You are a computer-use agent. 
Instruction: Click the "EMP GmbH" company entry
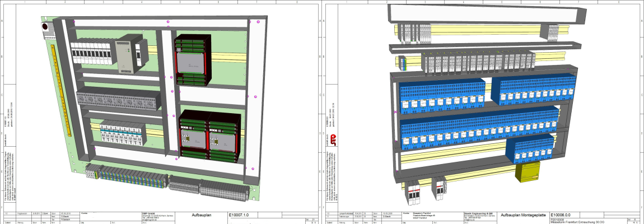coord(147,213)
